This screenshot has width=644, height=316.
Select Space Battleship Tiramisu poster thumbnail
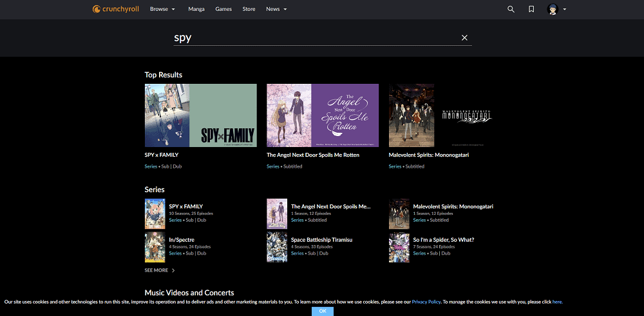point(277,247)
